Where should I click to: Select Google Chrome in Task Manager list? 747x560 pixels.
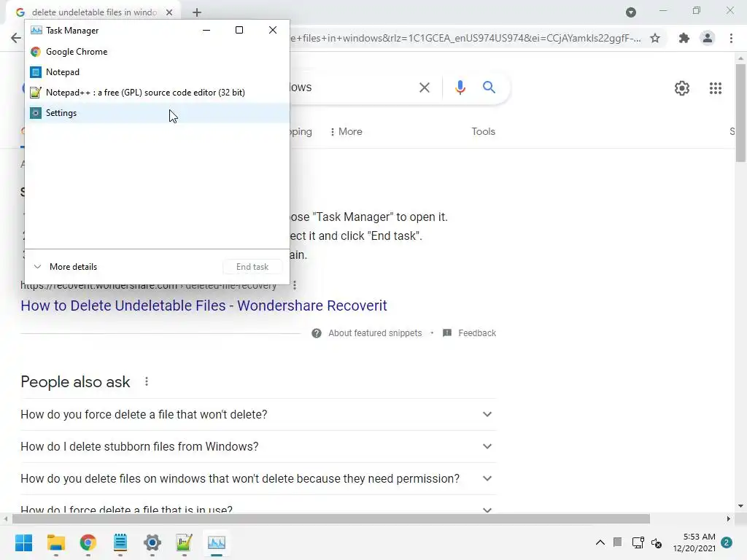click(157, 52)
